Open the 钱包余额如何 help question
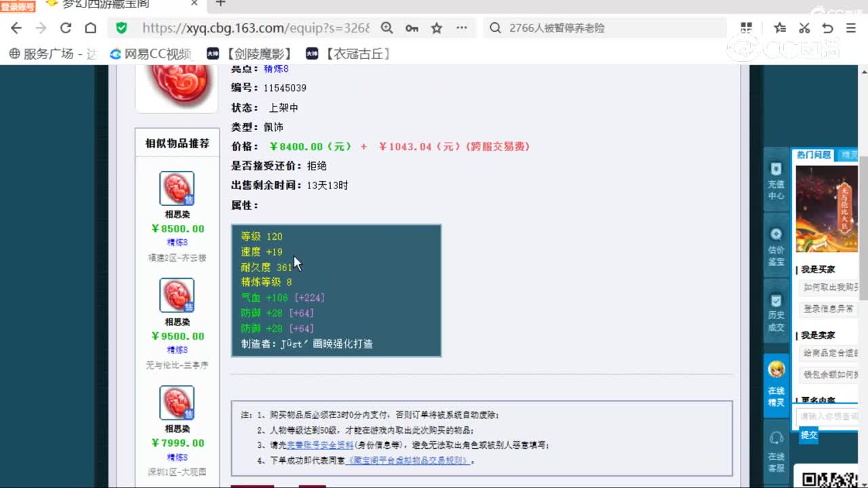 pyautogui.click(x=829, y=374)
